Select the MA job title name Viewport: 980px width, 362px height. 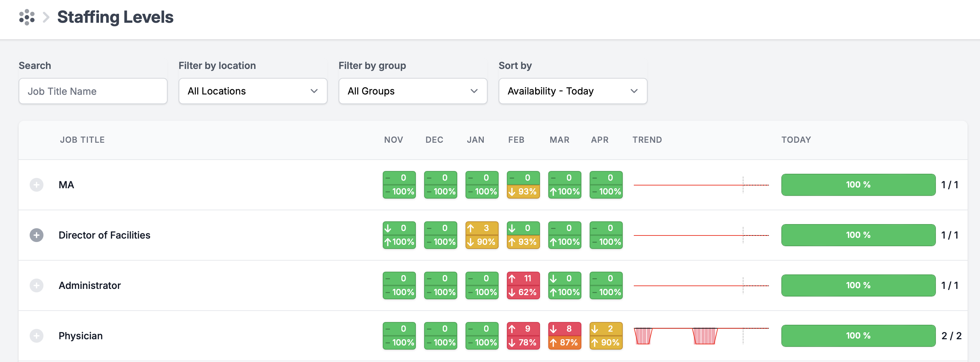(66, 185)
